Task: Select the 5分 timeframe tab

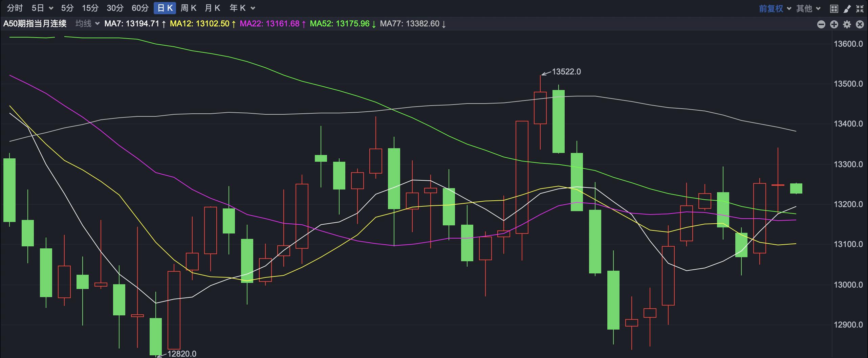Action: 67,8
